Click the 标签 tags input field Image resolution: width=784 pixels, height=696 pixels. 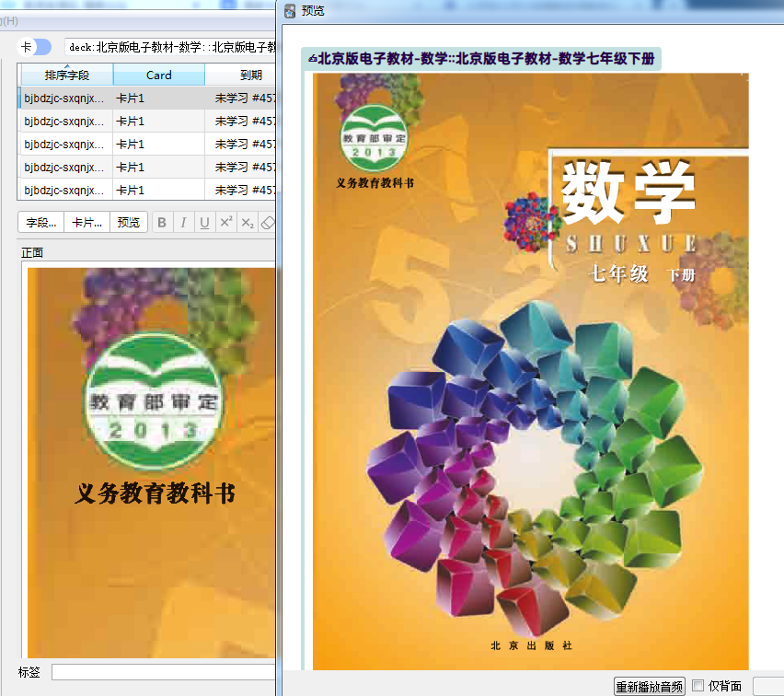(x=164, y=672)
